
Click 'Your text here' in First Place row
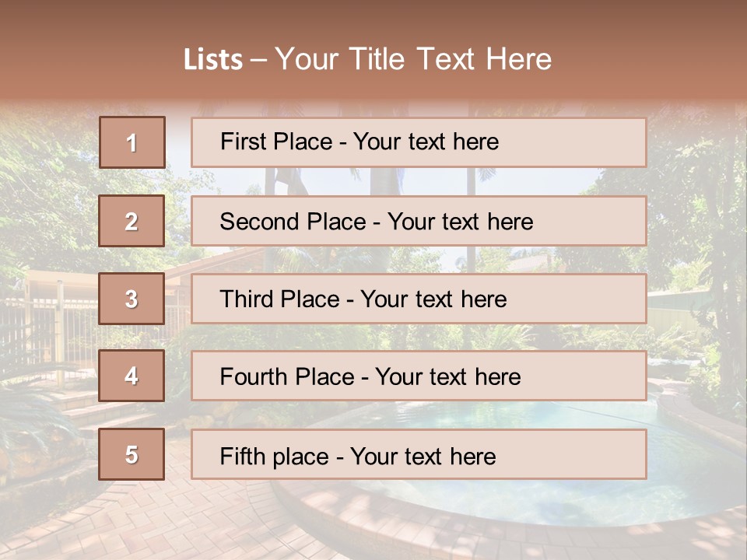click(x=426, y=142)
